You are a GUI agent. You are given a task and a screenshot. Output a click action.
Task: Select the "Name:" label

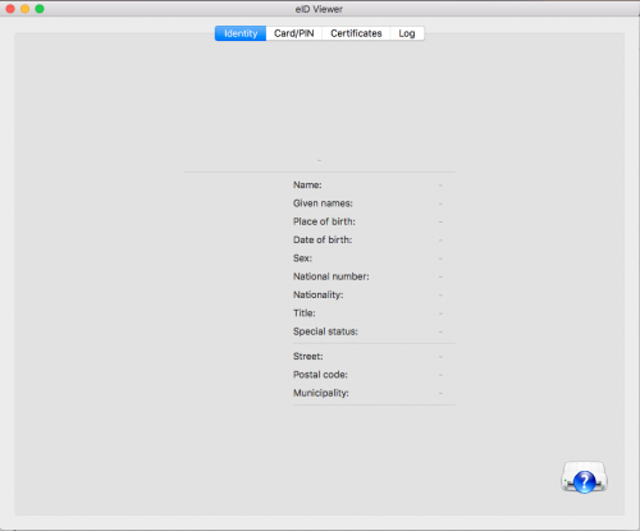point(307,185)
